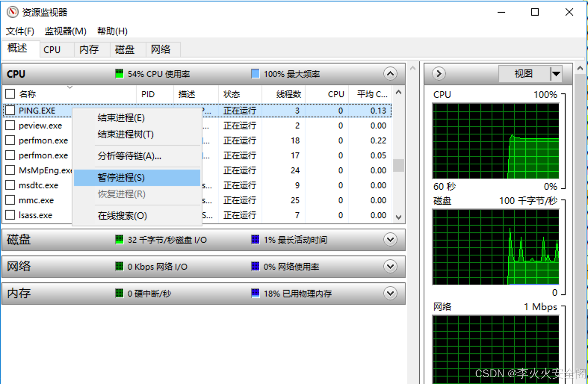This screenshot has width=588, height=384.
Task: Click the CPU usage graph
Action: click(496, 141)
